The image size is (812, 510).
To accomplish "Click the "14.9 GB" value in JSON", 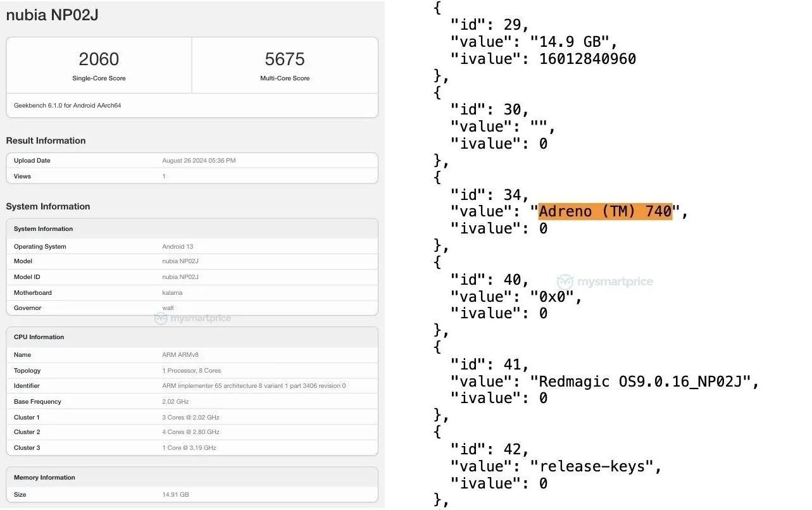I will click(x=573, y=42).
